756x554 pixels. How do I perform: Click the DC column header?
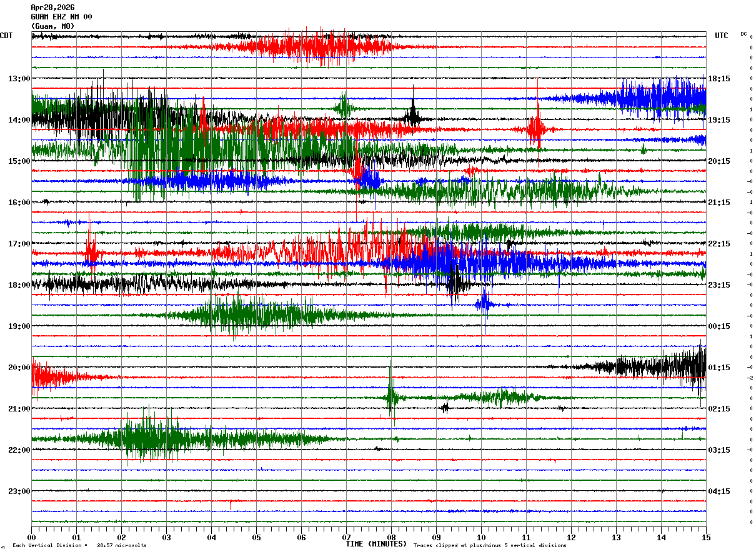click(744, 34)
